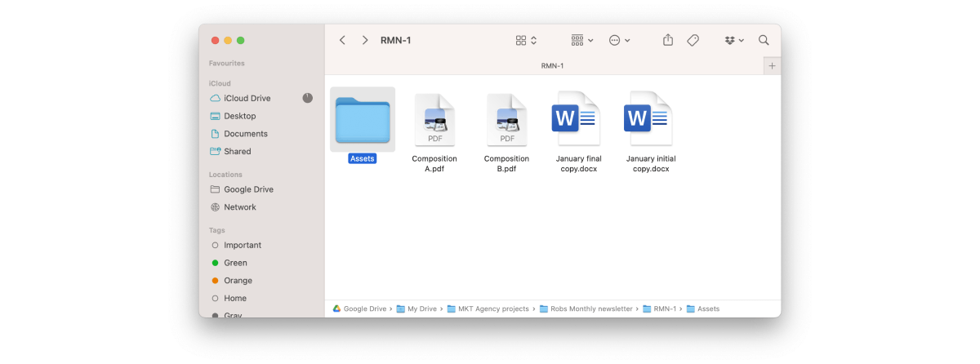Click the Favourites sidebar heading
This screenshot has height=364, width=980.
[x=227, y=64]
